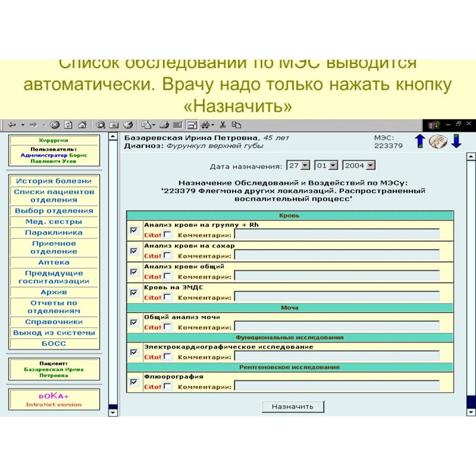476x476 pixels.
Task: Click the Encoding toolbar icon
Action: point(205,125)
